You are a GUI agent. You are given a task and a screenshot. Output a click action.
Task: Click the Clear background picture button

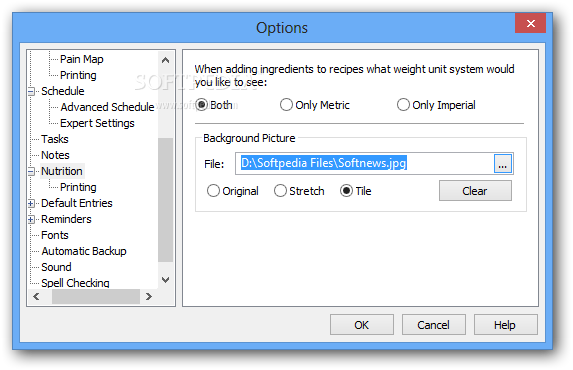475,191
